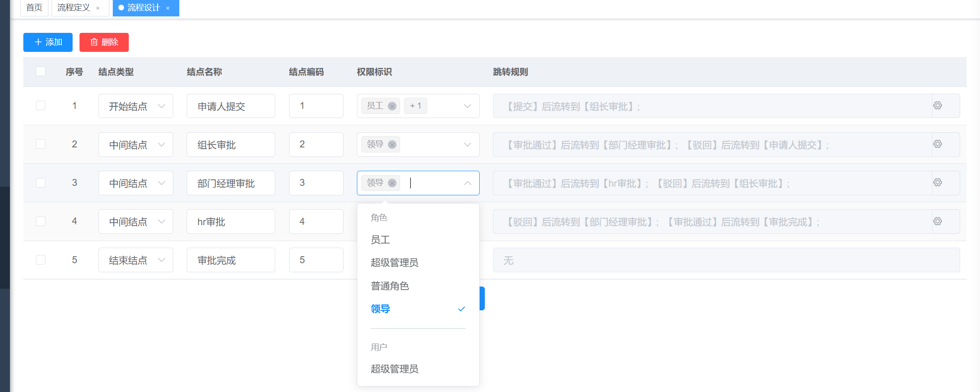The image size is (980, 392).
Task: Click the red 删除 button
Action: [104, 42]
